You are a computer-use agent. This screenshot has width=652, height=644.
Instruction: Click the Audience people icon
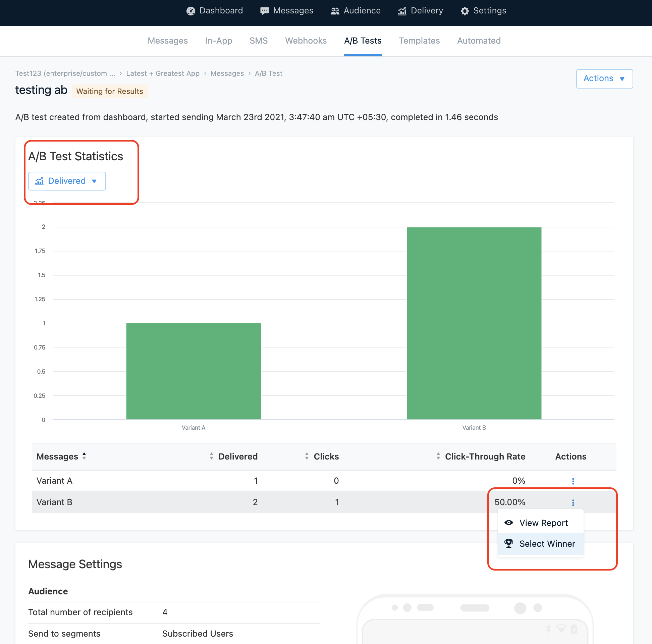[x=334, y=11]
